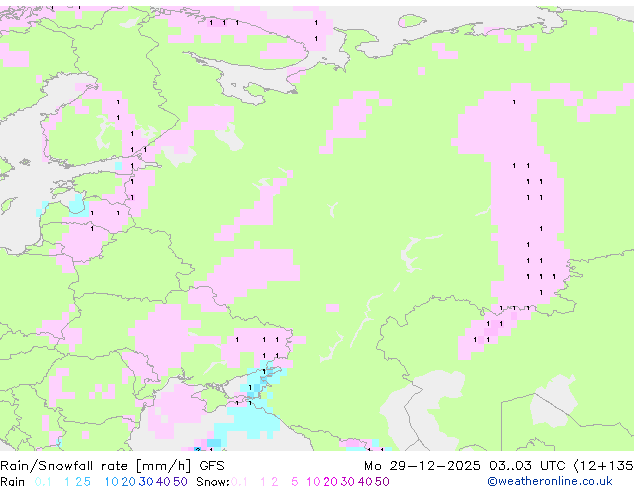
Task: Select the Snow legend 50 value
Action: point(382,482)
